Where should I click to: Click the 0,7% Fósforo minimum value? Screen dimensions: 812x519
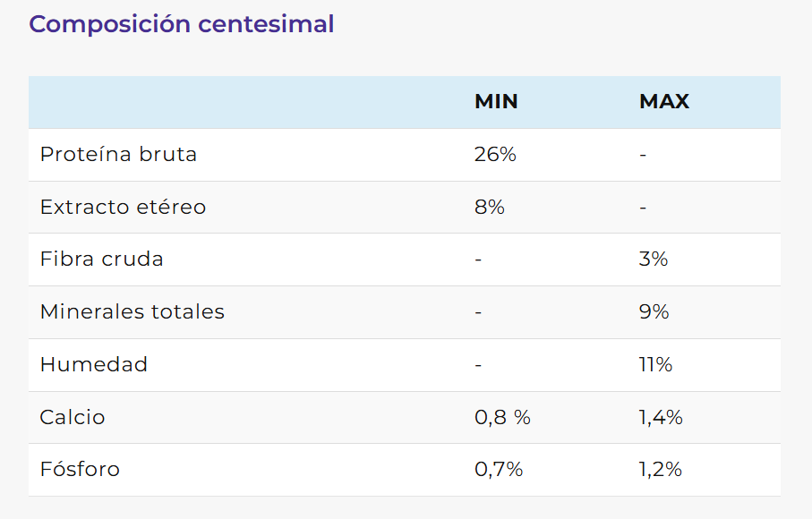499,470
